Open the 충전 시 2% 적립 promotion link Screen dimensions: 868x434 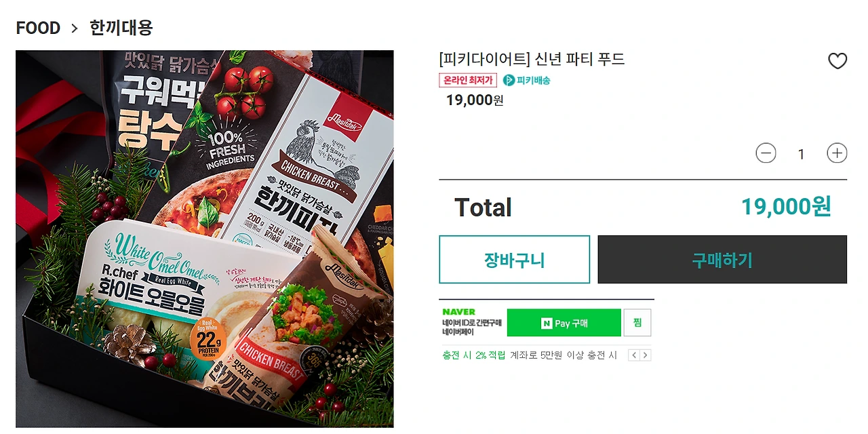pos(474,355)
